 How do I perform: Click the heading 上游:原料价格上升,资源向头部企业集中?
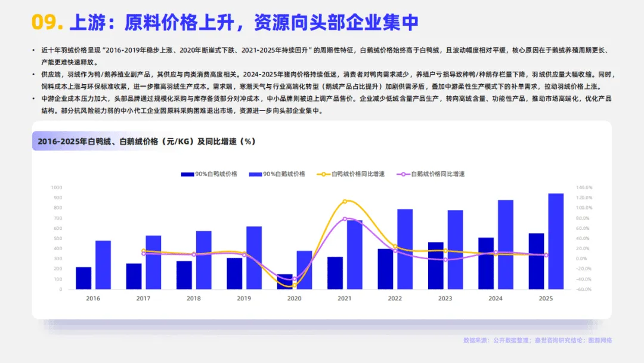coord(244,22)
